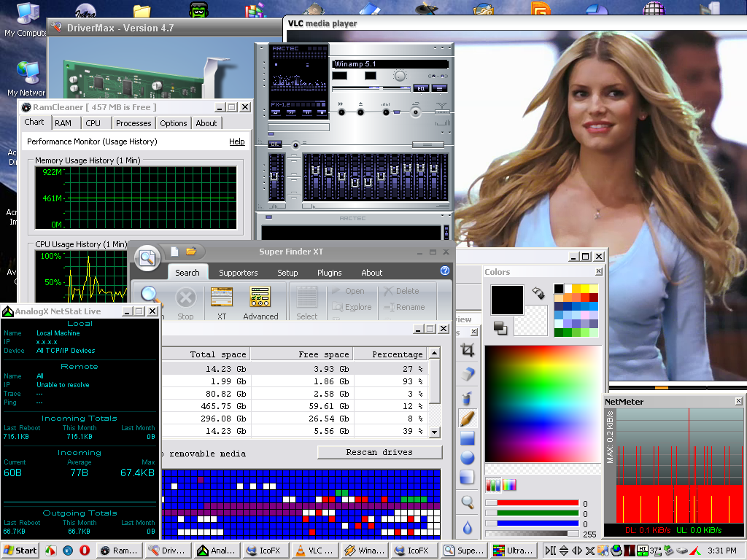Screen dimensions: 747x560
Task: Toggle the Winamp playlist window button
Action: point(439,88)
